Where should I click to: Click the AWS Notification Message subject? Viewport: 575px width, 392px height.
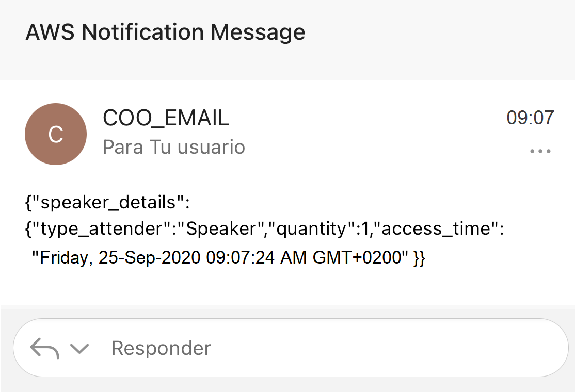coord(165,32)
